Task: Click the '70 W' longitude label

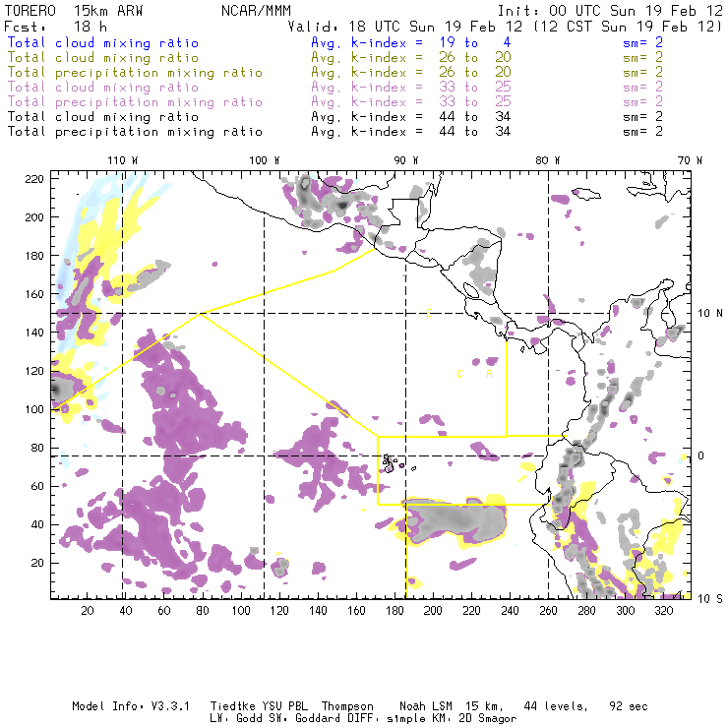Action: pos(690,160)
